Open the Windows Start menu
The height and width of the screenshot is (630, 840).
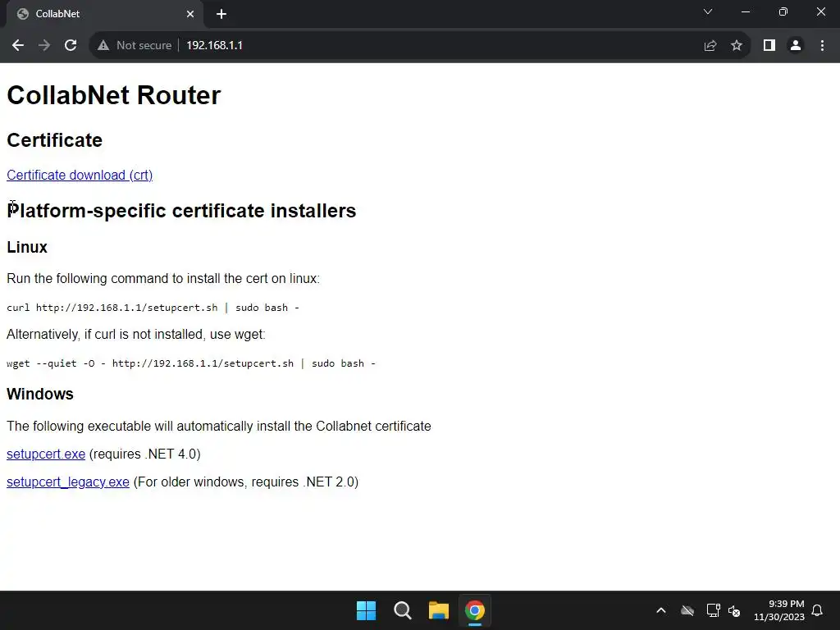pos(367,610)
